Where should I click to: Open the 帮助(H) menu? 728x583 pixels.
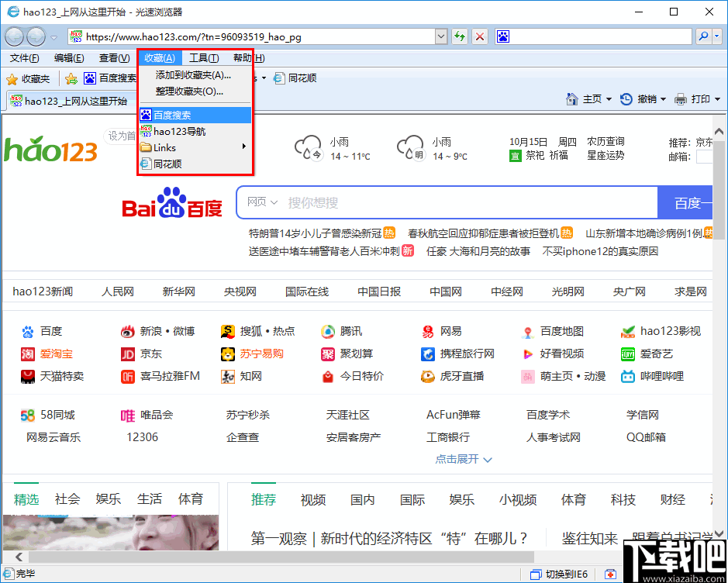[249, 58]
